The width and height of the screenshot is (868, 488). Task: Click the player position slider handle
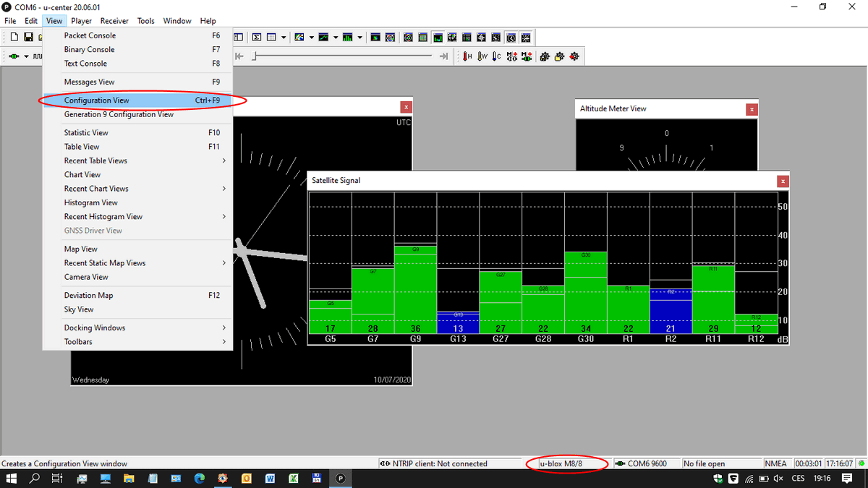pos(254,56)
